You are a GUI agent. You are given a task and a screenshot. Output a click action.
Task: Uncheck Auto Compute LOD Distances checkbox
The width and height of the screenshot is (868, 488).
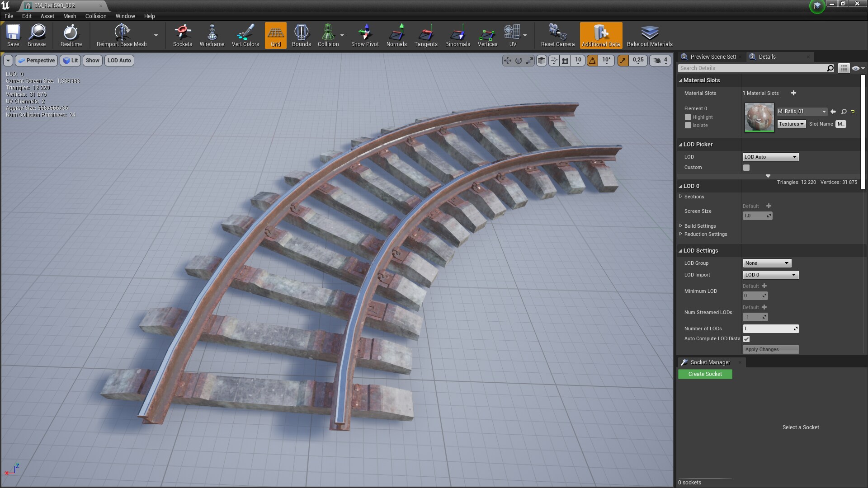746,339
